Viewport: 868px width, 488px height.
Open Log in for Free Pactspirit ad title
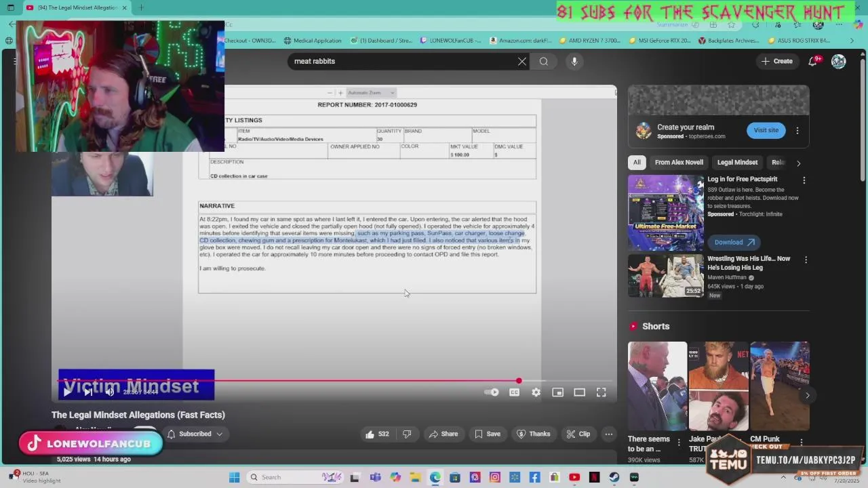pos(743,179)
